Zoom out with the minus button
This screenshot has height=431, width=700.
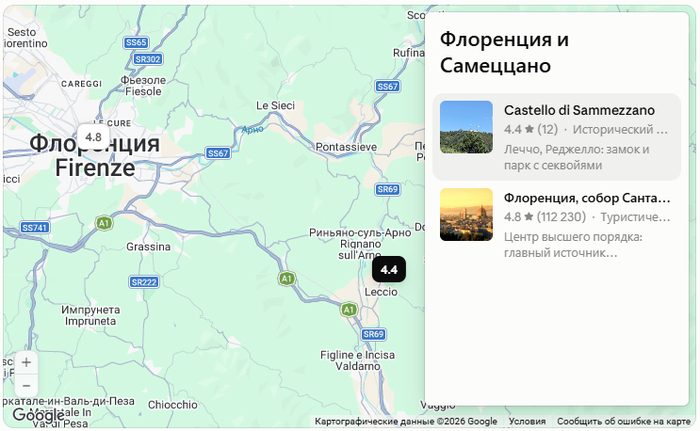26,385
